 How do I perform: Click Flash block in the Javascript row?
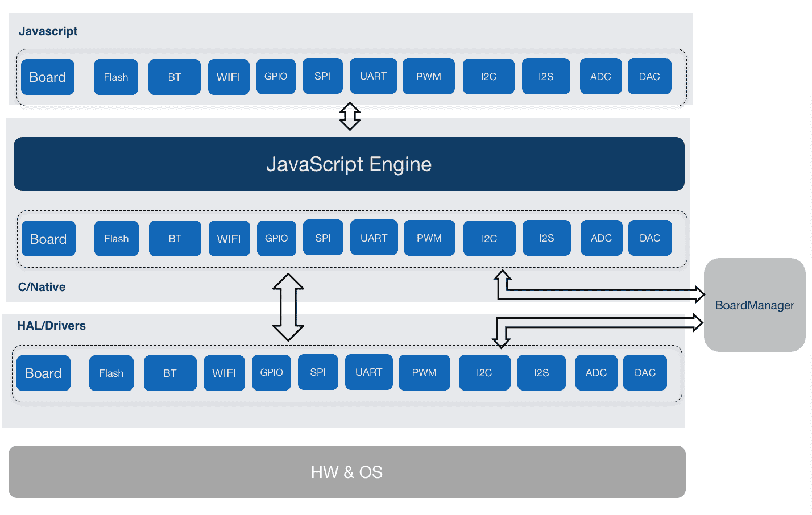tap(116, 77)
